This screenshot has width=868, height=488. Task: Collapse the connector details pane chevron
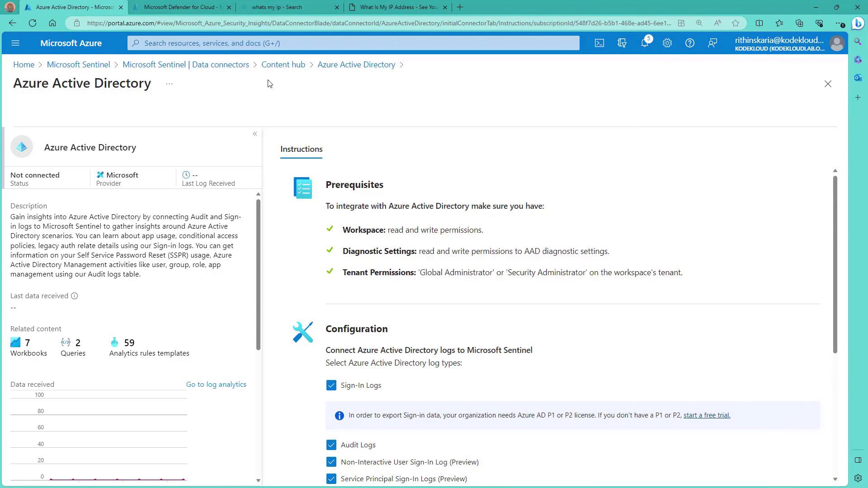(x=255, y=134)
